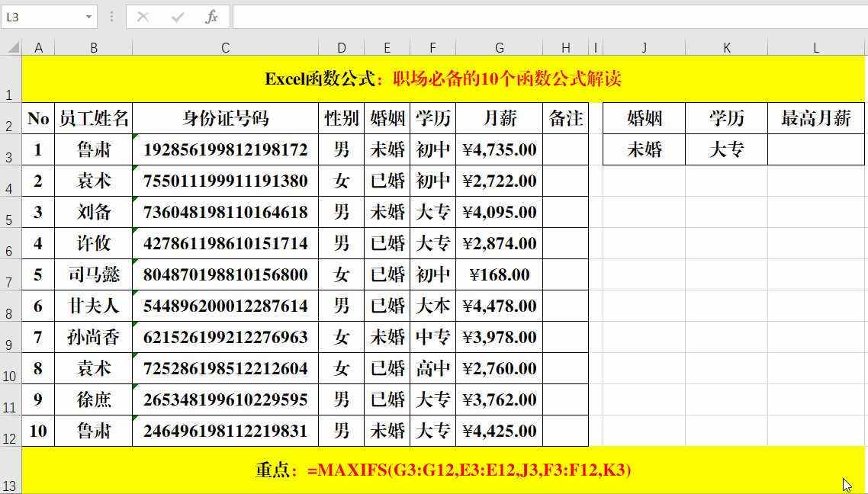Click the name cell '徐庶'
The height and width of the screenshot is (494, 868).
tap(94, 399)
